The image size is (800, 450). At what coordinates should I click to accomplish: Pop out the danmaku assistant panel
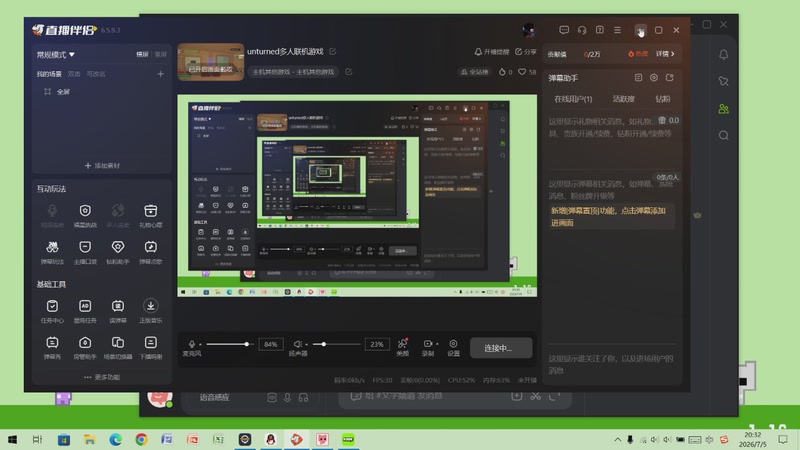669,78
